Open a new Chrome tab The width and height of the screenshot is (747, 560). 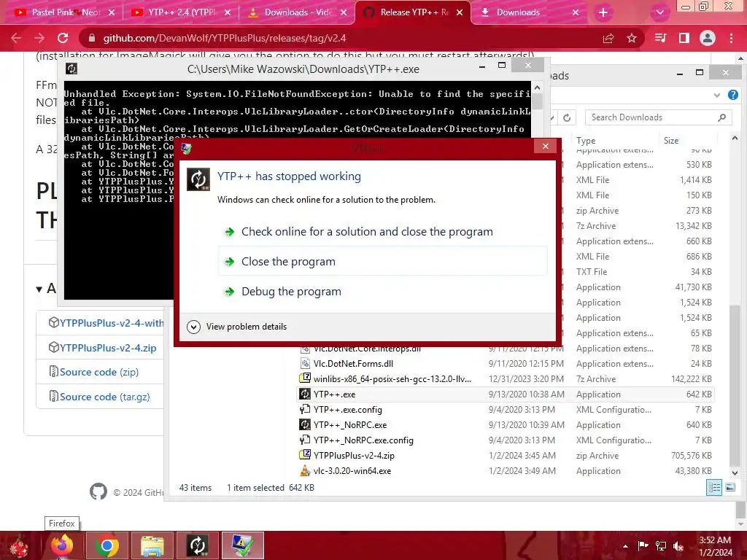[603, 12]
